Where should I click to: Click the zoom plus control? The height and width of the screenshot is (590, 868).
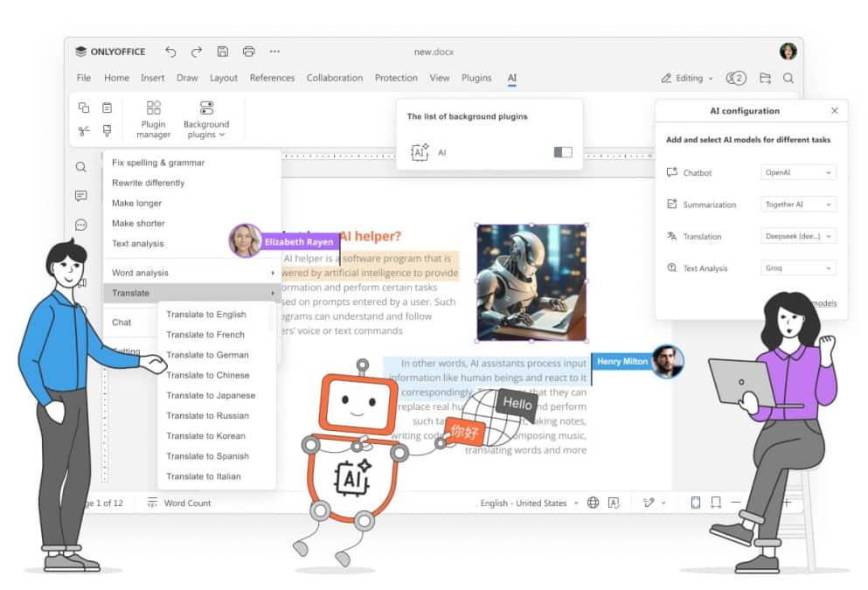coord(786,503)
